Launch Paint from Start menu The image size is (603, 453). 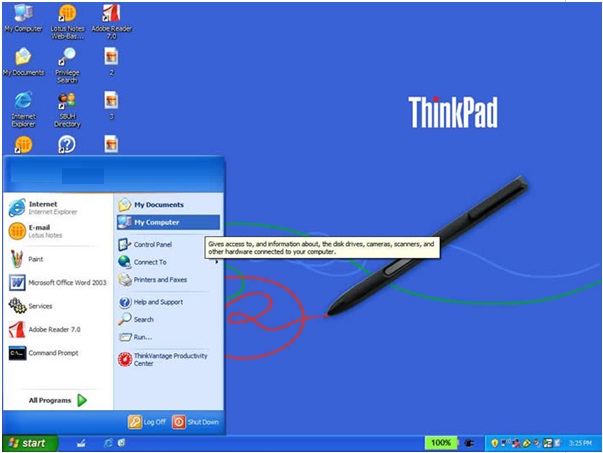(35, 258)
